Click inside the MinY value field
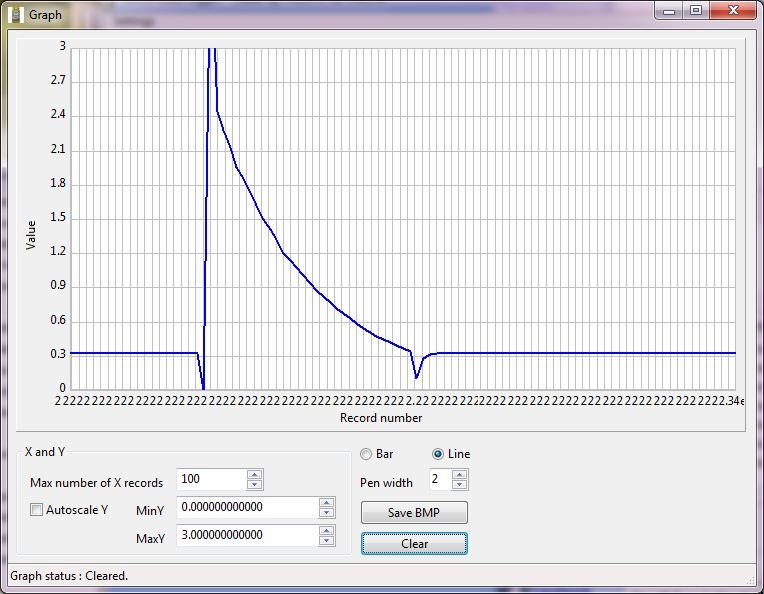 tap(246, 508)
